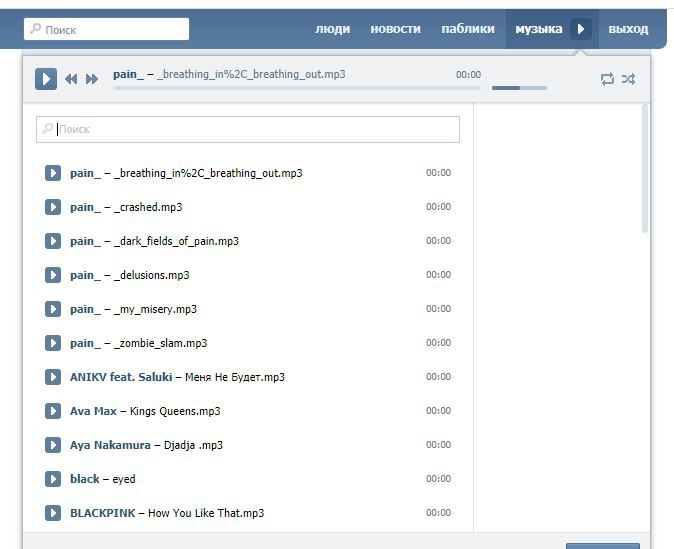Toggle shuffle mode

click(x=628, y=79)
